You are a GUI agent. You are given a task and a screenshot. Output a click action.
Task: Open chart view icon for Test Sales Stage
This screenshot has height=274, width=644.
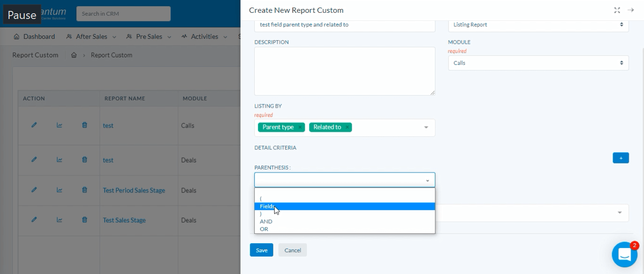tap(59, 219)
